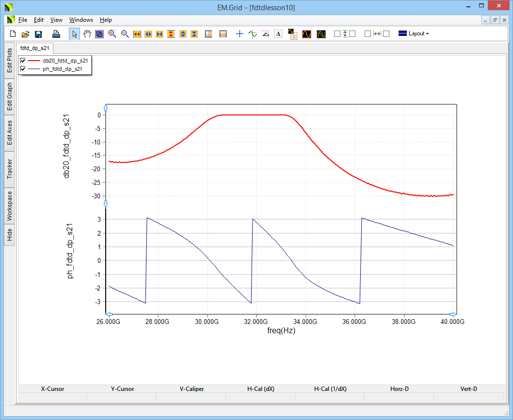Click the Edit Axes side button
Image resolution: width=513 pixels, height=420 pixels.
[x=9, y=133]
